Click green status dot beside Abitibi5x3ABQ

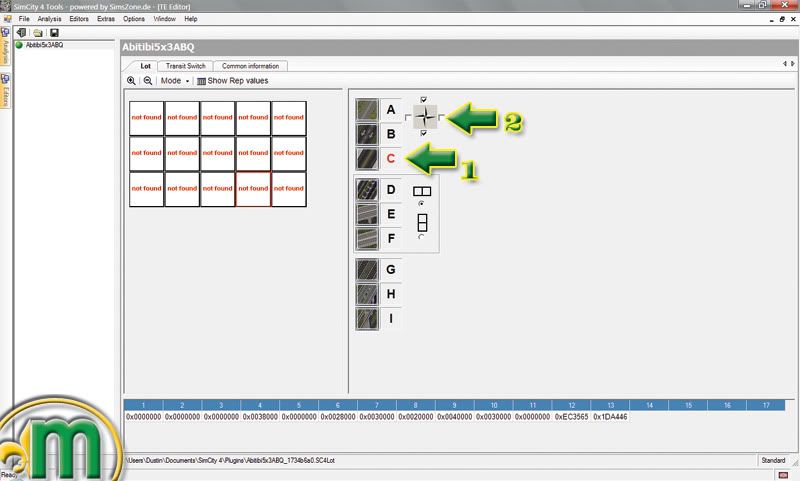[19, 45]
